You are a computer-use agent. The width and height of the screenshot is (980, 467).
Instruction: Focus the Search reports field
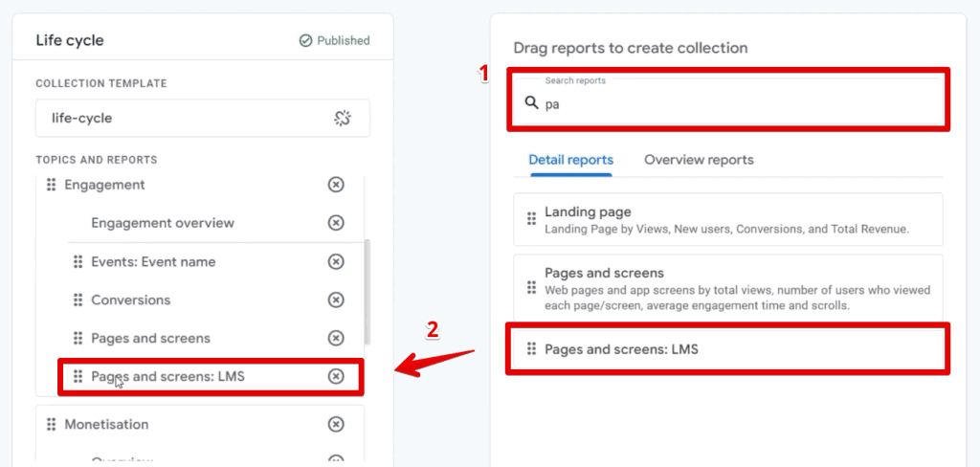click(x=728, y=100)
